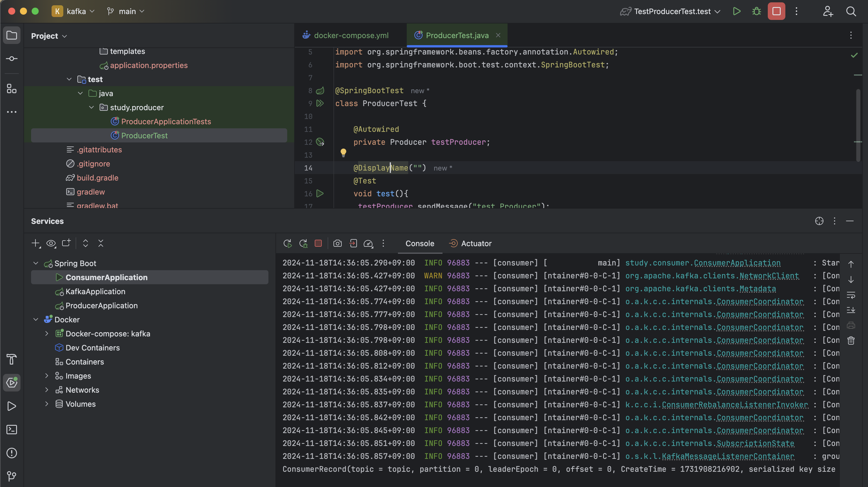Switch to the Actuator tab
Screen dimensions: 868x487
[x=476, y=243]
